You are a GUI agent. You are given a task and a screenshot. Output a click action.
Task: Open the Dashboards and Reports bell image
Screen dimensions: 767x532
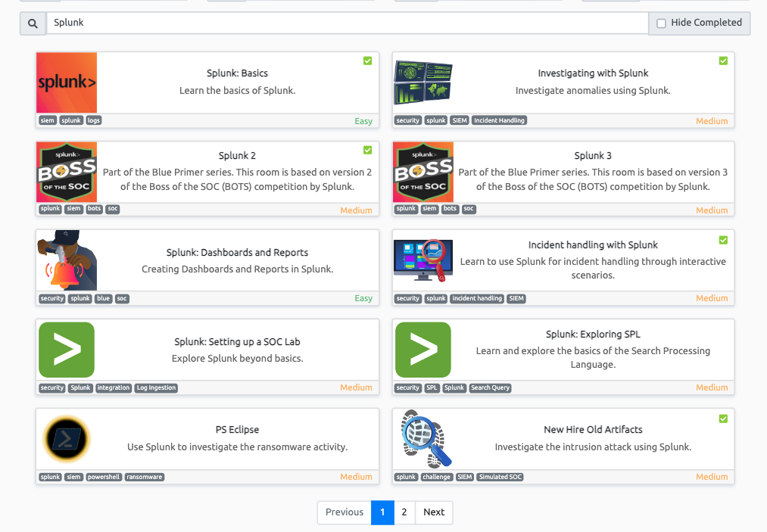67,261
